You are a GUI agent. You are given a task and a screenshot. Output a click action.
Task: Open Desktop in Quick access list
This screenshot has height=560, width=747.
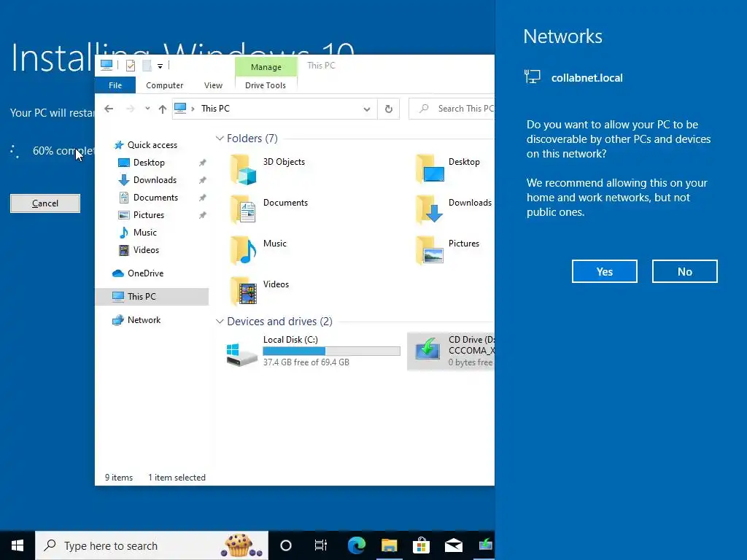[149, 163]
